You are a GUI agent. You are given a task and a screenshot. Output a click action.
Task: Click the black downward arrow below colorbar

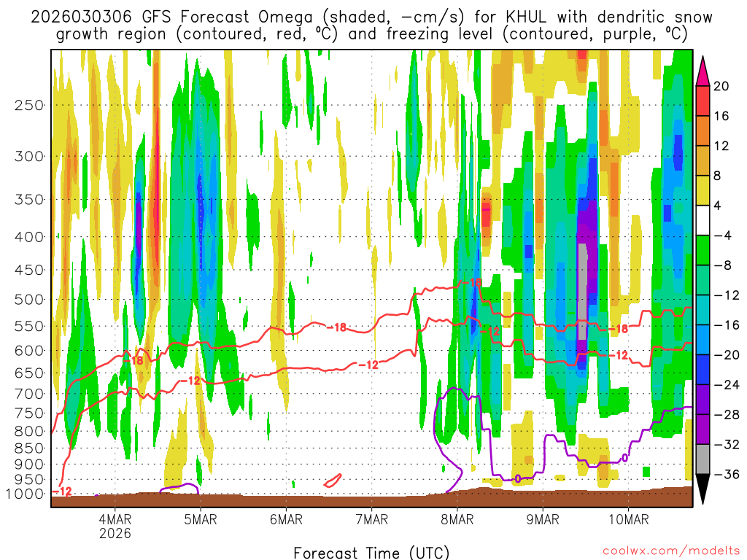[703, 489]
